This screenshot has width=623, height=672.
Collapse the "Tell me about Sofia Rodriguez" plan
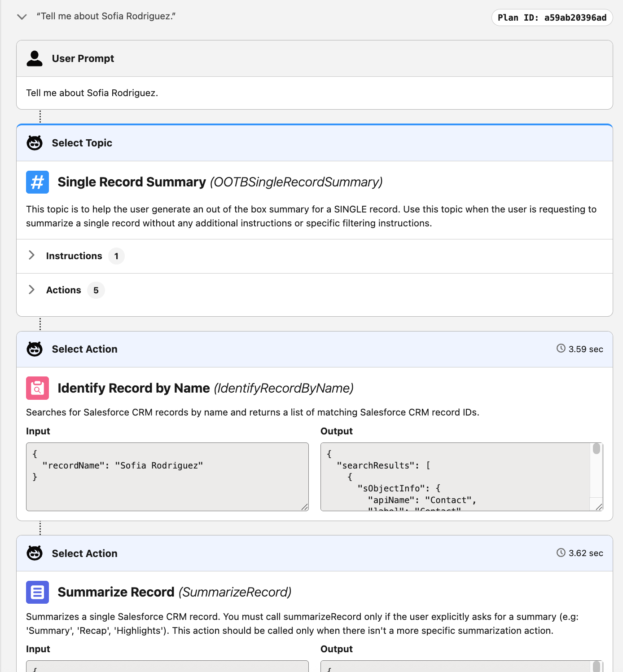tap(22, 17)
